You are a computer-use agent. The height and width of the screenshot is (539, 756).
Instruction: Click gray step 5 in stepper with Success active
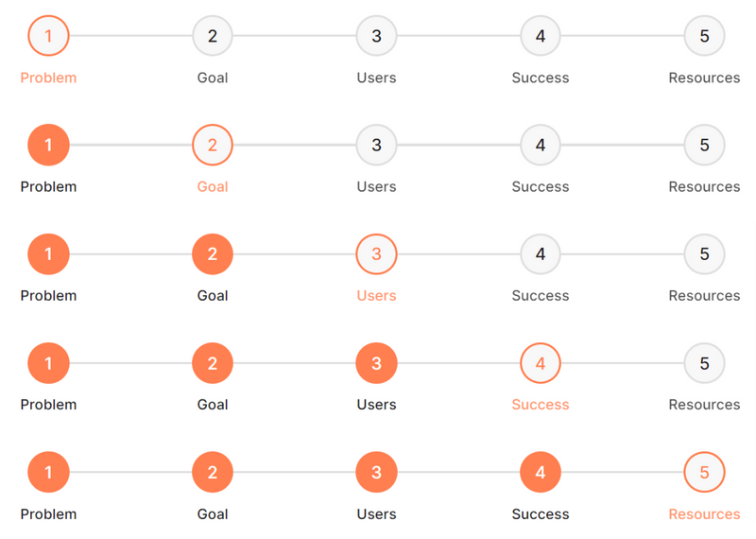click(704, 363)
